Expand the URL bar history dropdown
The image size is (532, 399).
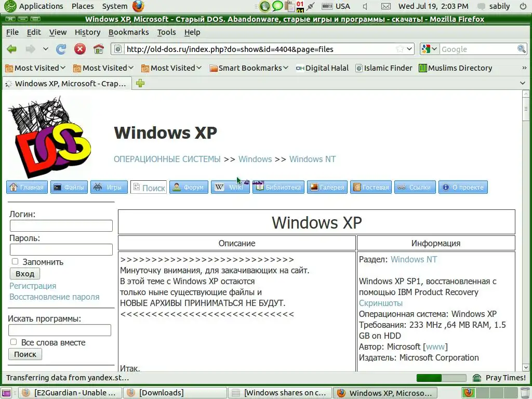(409, 49)
